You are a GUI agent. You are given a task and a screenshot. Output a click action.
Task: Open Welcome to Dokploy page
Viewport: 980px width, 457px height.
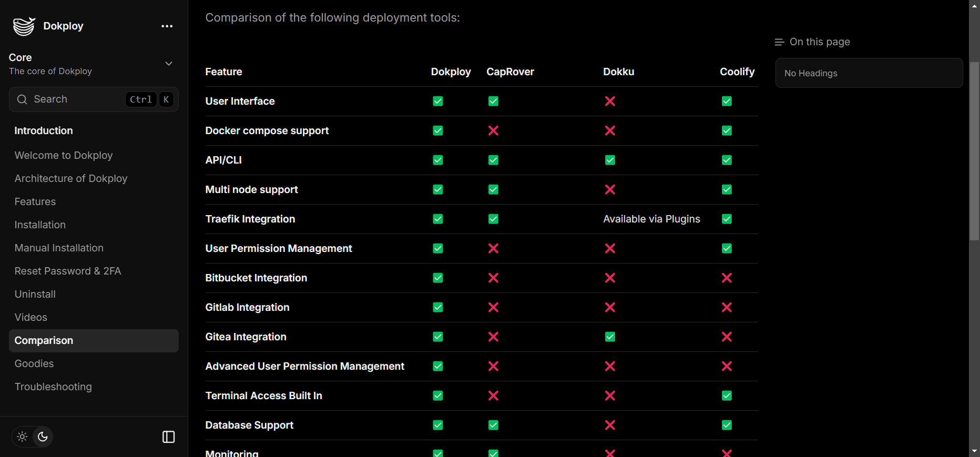click(x=64, y=155)
